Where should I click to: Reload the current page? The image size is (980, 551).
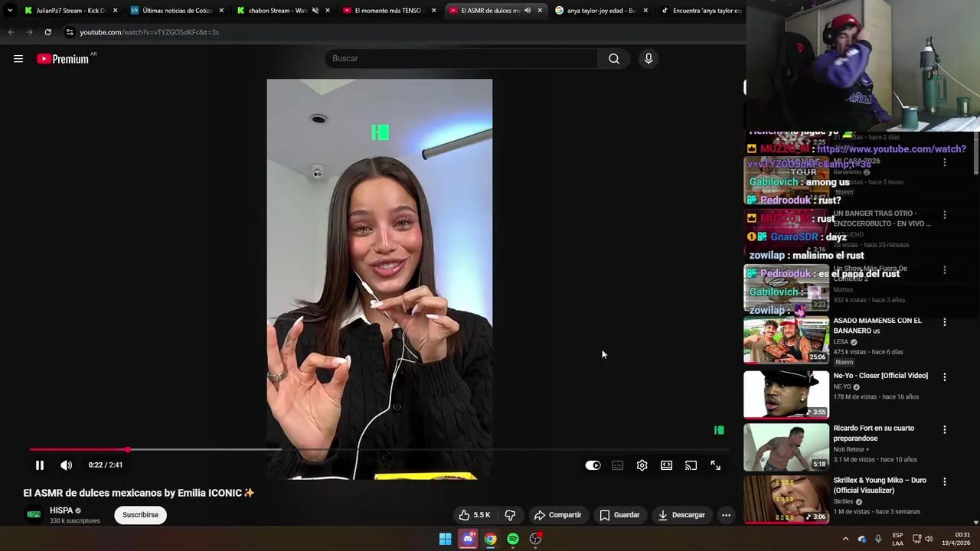(47, 32)
